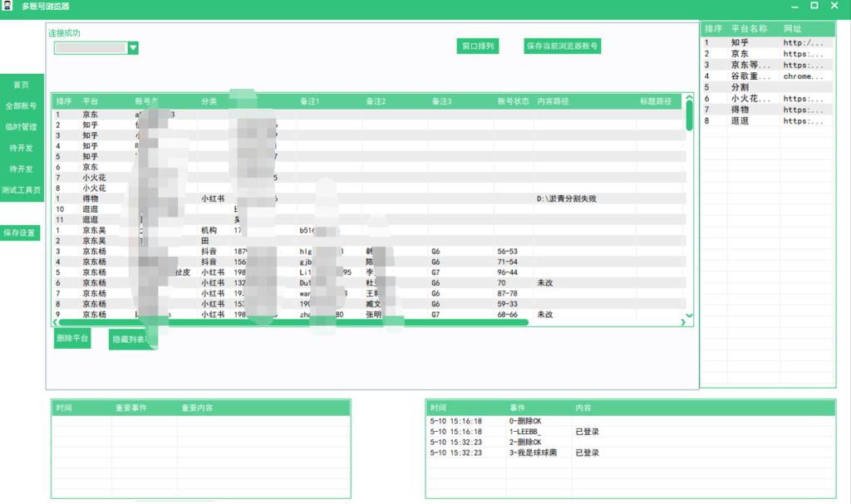Click 事件 header in bottom-right log

[517, 408]
